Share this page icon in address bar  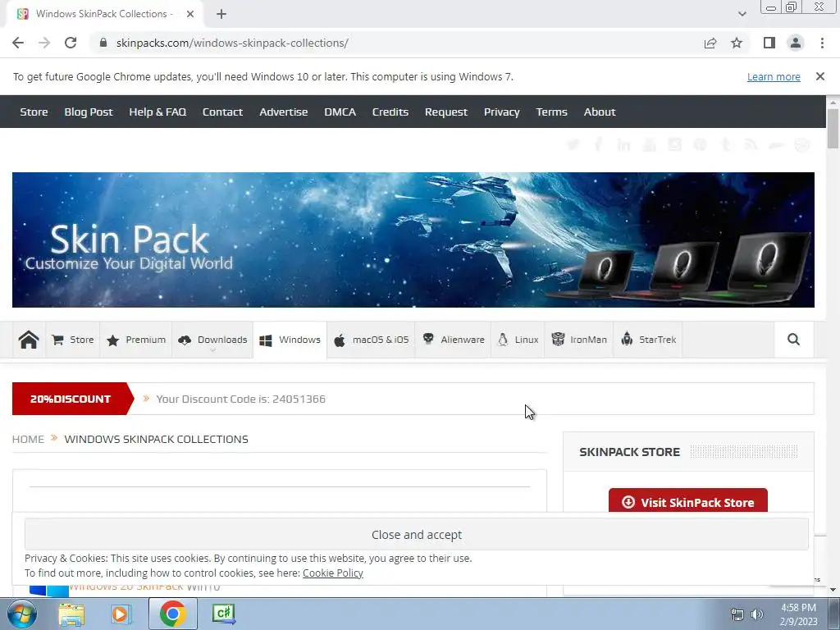click(710, 43)
